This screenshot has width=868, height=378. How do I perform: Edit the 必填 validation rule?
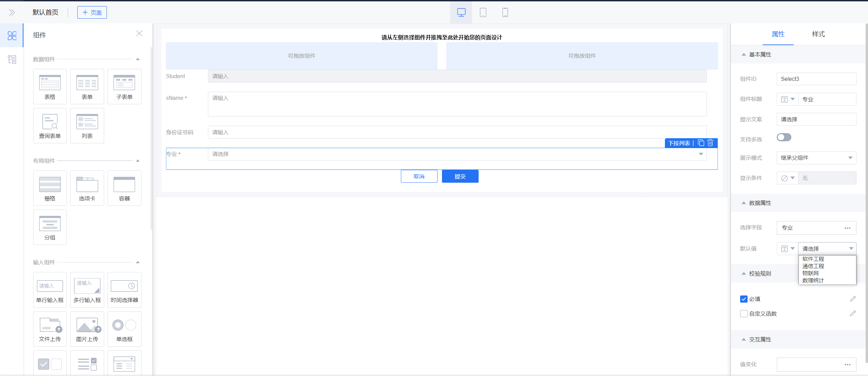point(852,299)
